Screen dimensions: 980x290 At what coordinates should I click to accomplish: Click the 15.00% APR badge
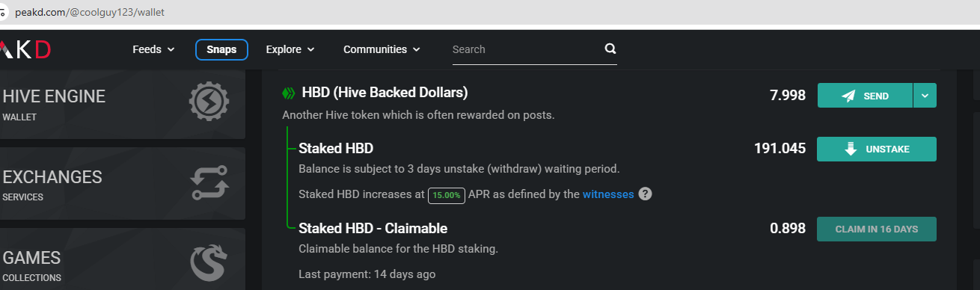click(447, 195)
